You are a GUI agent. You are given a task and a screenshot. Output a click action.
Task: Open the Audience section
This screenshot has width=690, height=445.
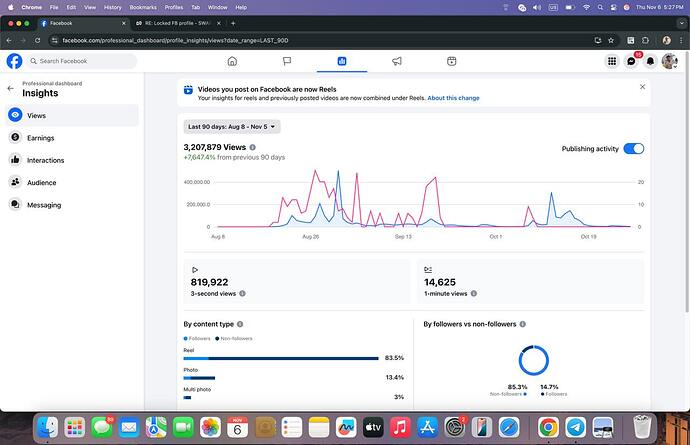[72, 182]
